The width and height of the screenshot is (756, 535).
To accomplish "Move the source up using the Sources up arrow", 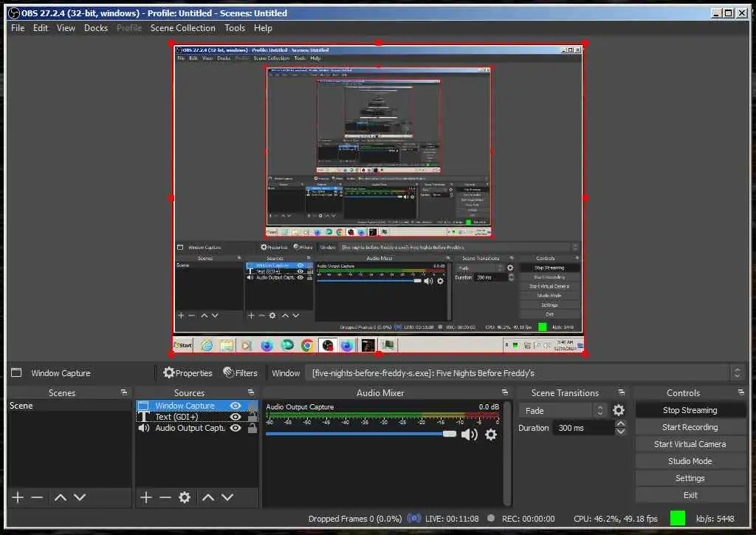I will click(x=208, y=497).
